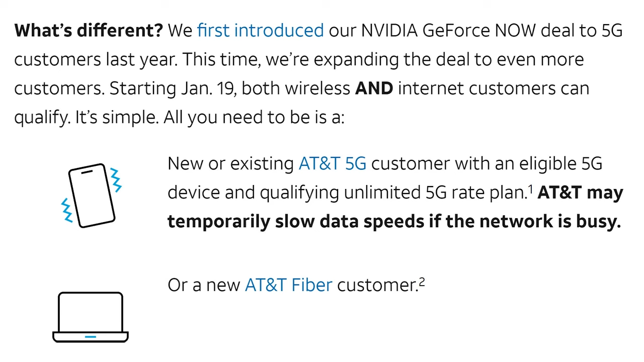
Task: Click the blue vibration lines right of phone
Action: 116,180
